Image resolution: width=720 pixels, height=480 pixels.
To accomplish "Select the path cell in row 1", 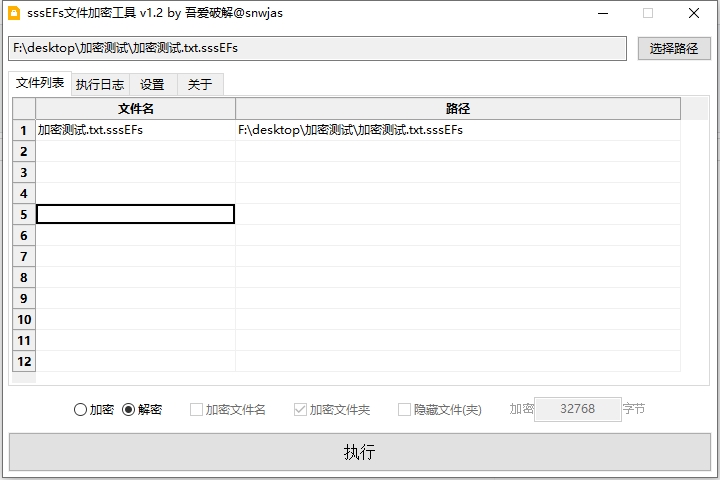I will (x=458, y=130).
